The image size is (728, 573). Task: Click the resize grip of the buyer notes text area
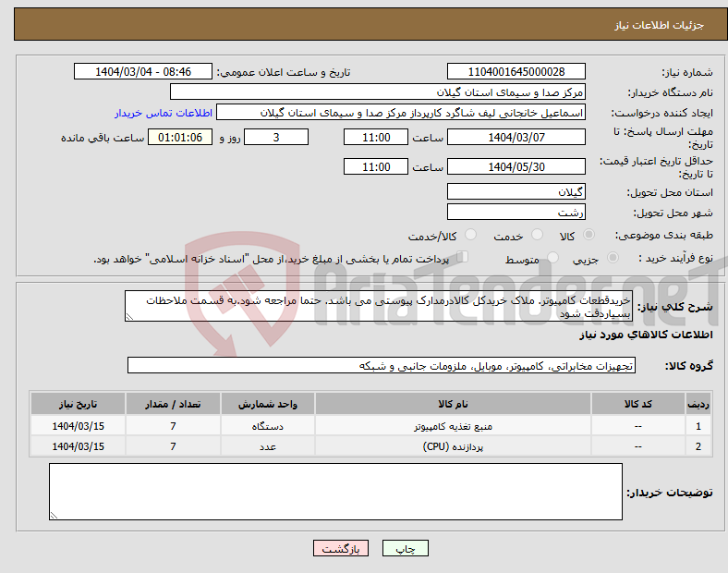[x=54, y=516]
